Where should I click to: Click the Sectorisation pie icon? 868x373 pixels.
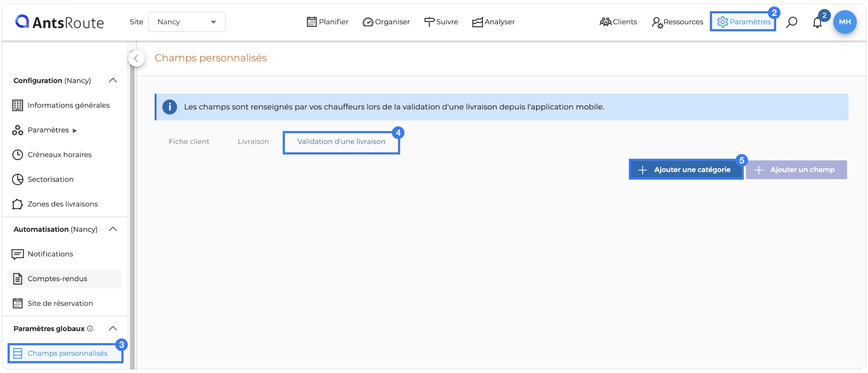[x=18, y=179]
